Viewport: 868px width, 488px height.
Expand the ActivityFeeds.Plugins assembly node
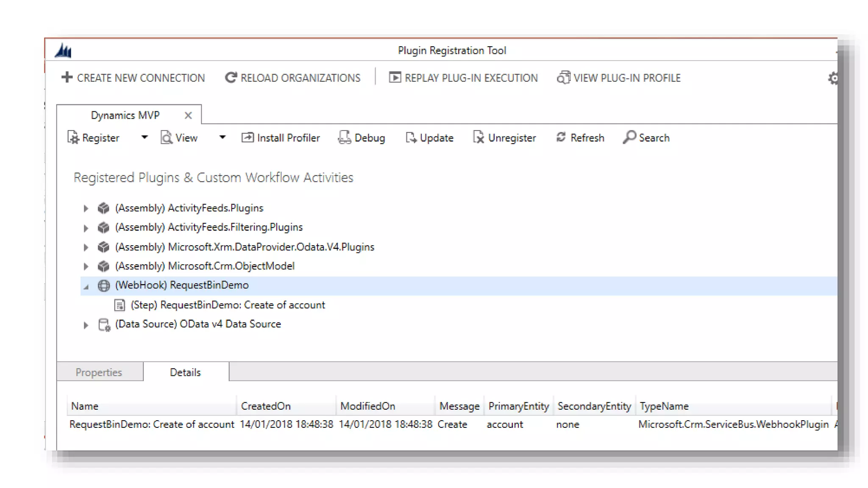coord(86,208)
